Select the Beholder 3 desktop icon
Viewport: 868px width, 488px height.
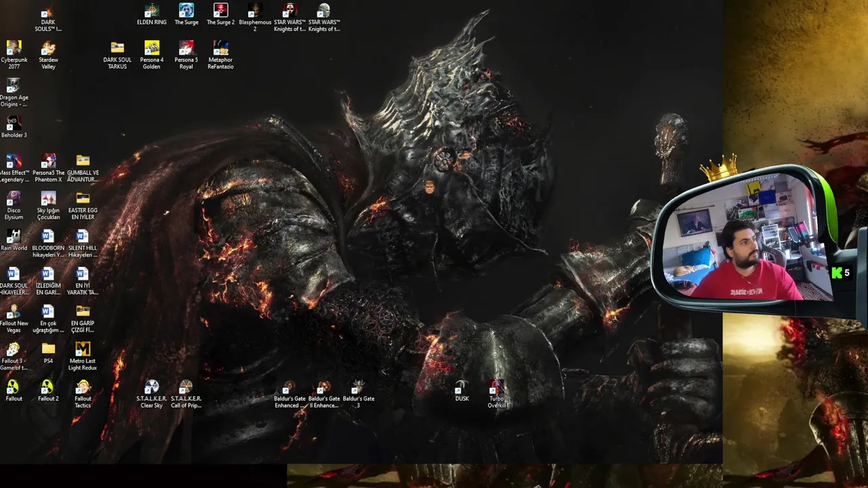click(x=14, y=127)
